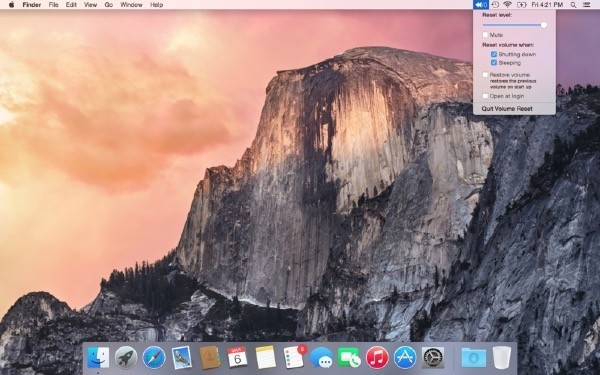Open Notification Center icon

pyautogui.click(x=587, y=5)
